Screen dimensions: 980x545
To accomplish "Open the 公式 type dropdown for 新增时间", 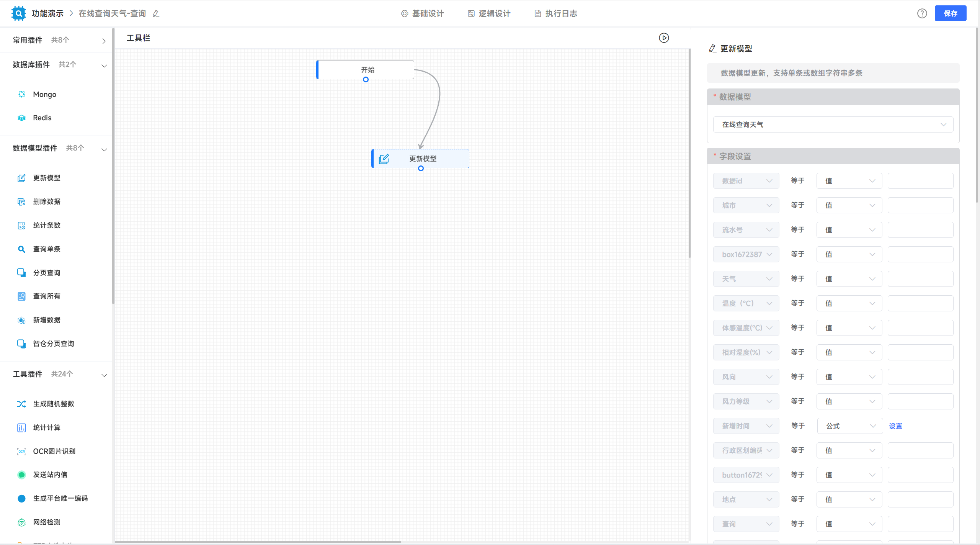I will pos(850,426).
